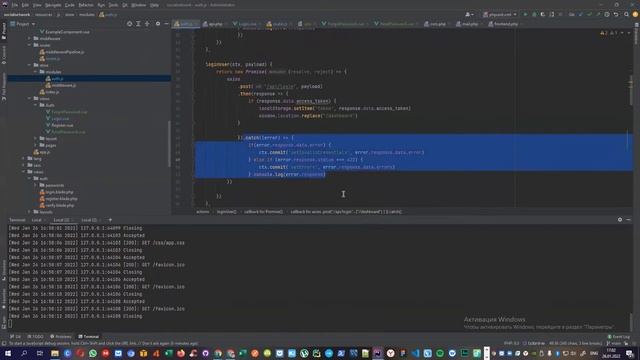Expand the pages folder under views

coord(36,145)
